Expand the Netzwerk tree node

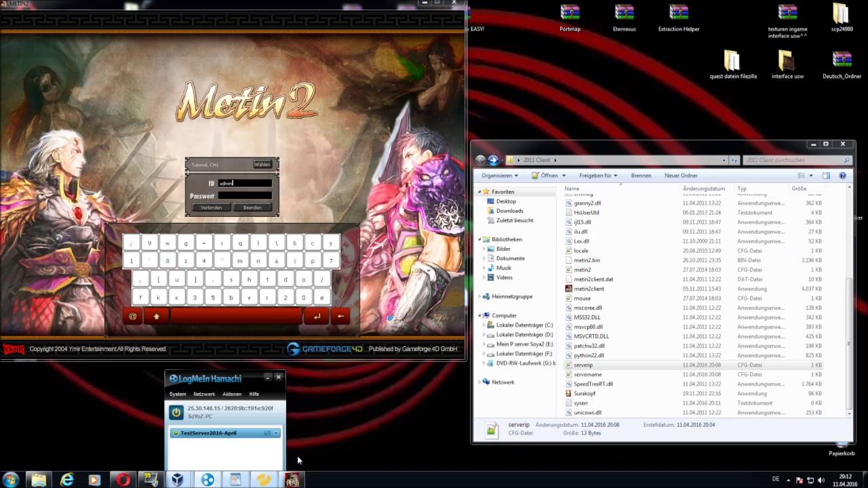pyautogui.click(x=479, y=382)
